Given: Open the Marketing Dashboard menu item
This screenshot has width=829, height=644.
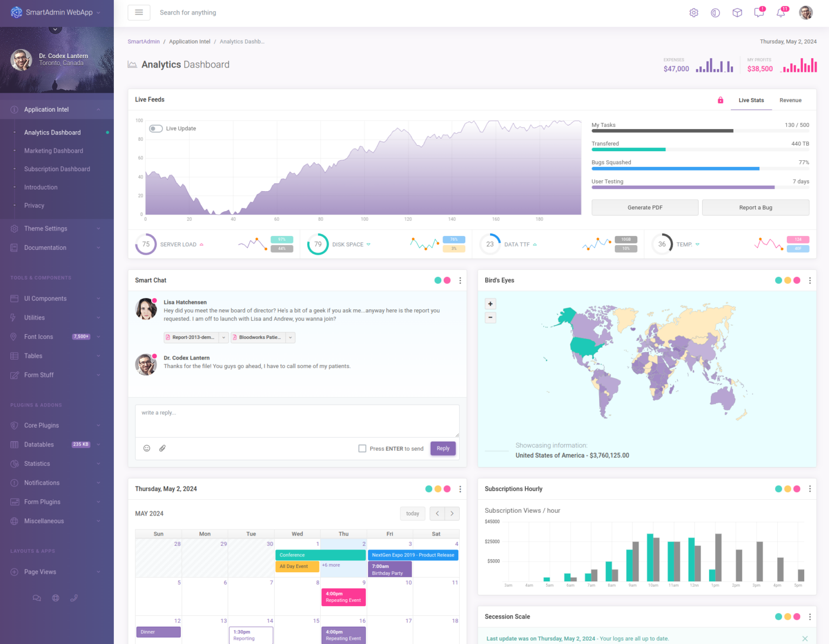Looking at the screenshot, I should point(53,151).
